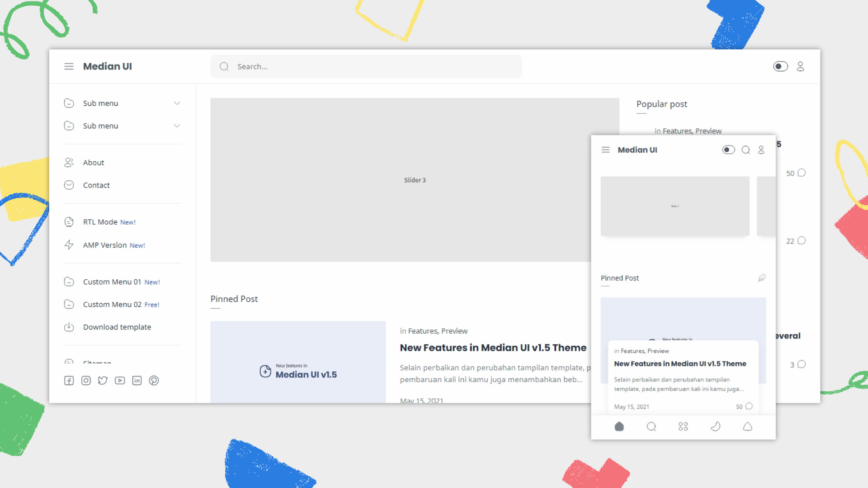
Task: Open the YouTube social icon
Action: [120, 380]
